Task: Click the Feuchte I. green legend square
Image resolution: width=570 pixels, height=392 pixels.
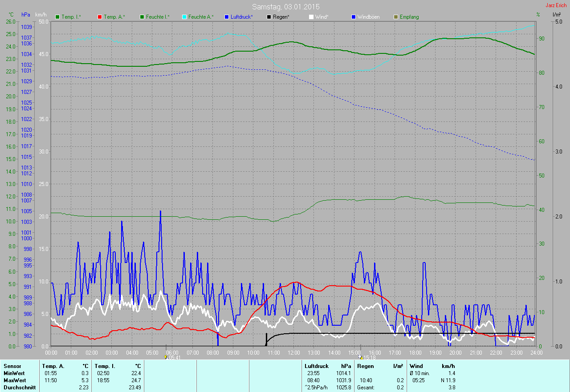Action: (x=142, y=17)
